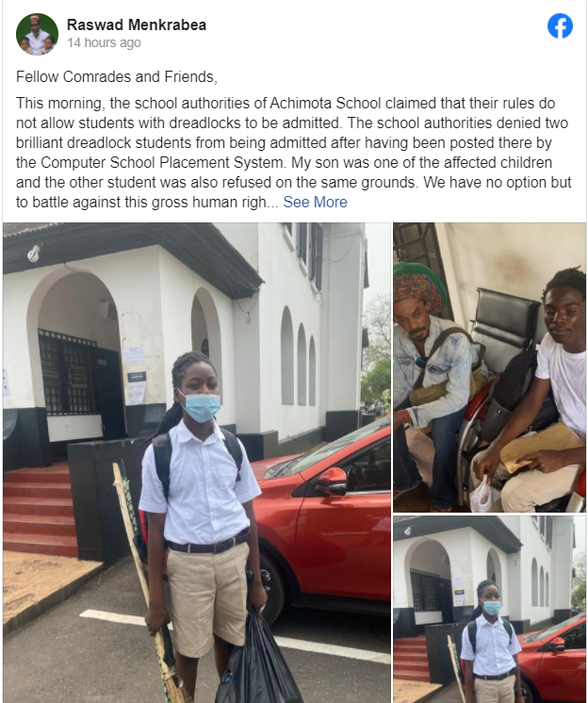This screenshot has width=588, height=703.
Task: Click the blue face mask in the main photo
Action: pos(202,407)
